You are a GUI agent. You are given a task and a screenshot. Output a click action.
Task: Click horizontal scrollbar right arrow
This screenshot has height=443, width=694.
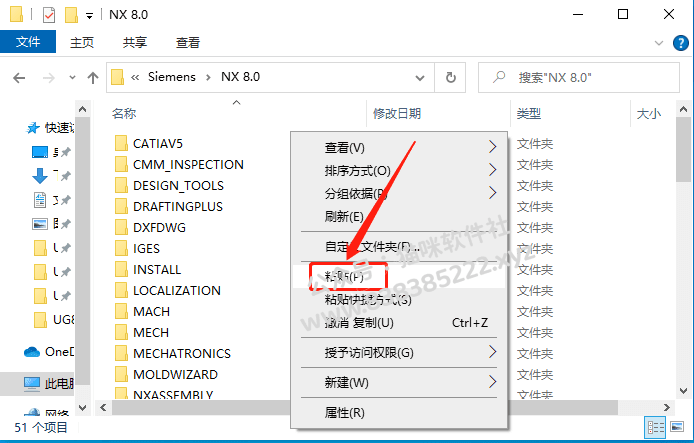(667, 408)
